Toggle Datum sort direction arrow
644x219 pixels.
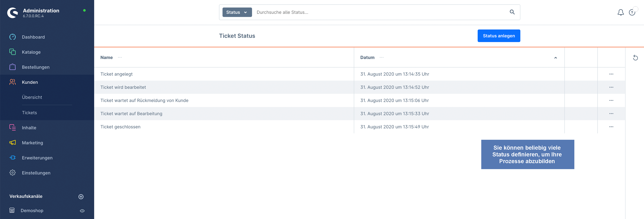click(555, 58)
